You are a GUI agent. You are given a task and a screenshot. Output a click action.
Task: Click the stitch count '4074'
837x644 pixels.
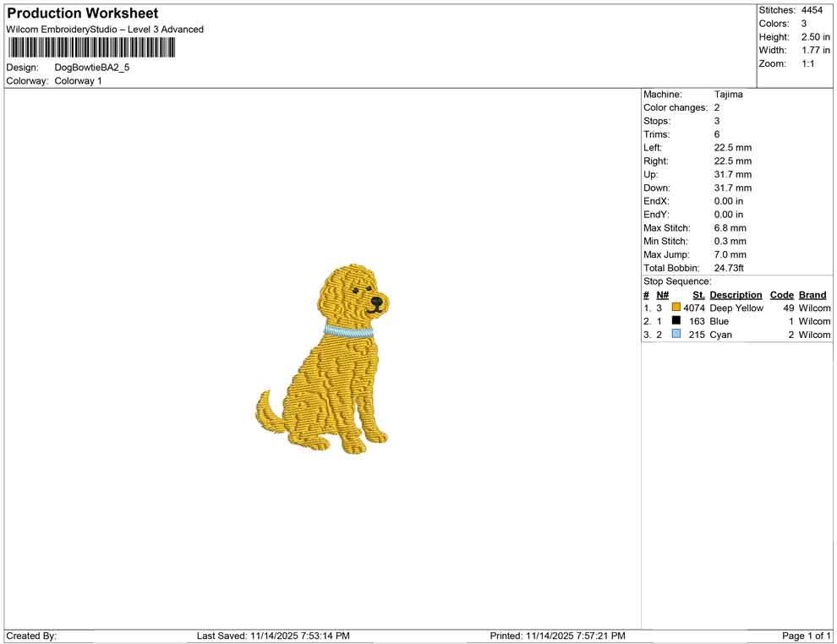(x=694, y=308)
